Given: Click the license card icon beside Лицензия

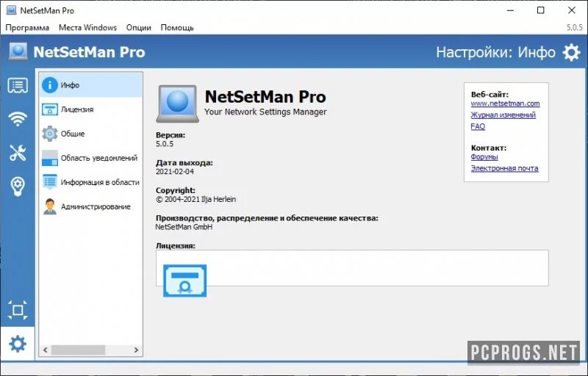Looking at the screenshot, I should point(50,109).
